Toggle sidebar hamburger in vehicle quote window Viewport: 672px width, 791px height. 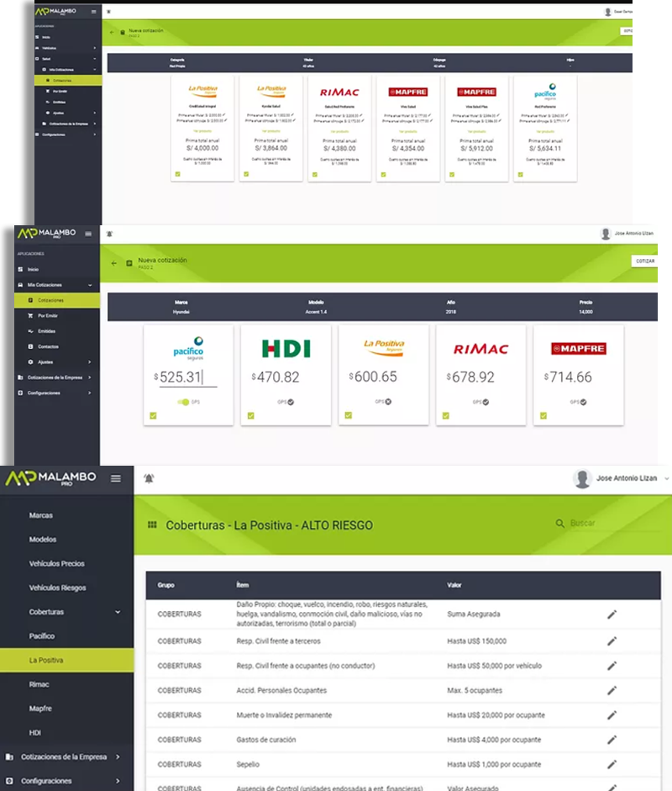coord(88,234)
